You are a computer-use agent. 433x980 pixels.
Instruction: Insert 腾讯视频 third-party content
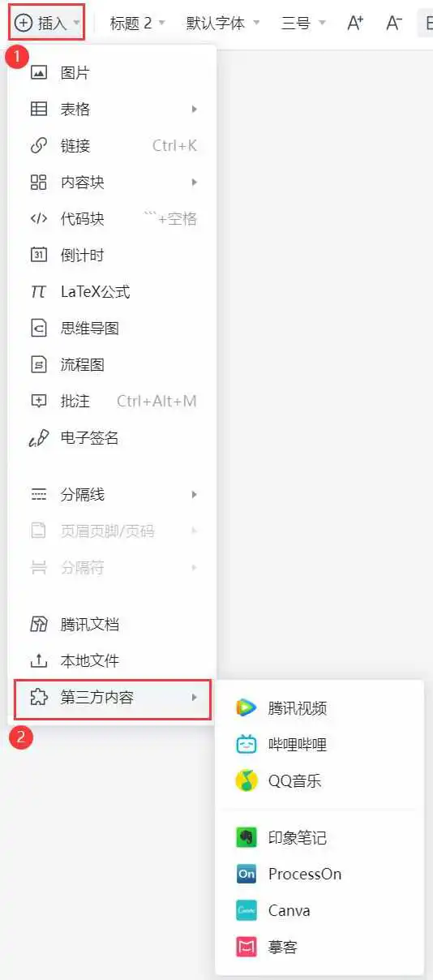click(319, 707)
